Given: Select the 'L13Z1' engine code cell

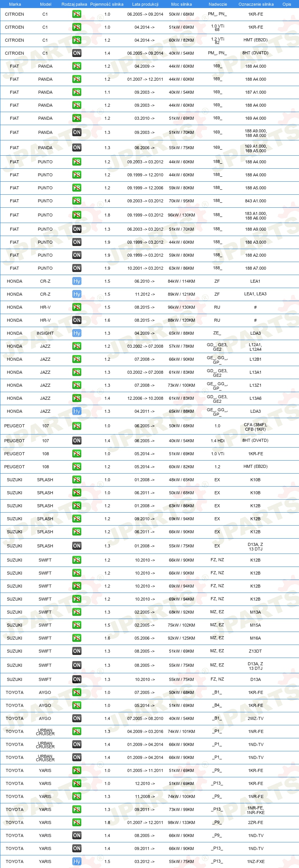Looking at the screenshot, I should (x=255, y=385).
